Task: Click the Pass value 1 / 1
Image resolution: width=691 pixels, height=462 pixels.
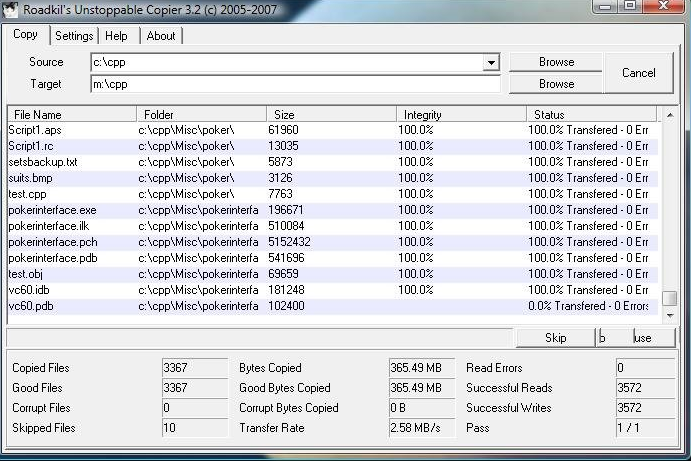Action: tap(645, 428)
